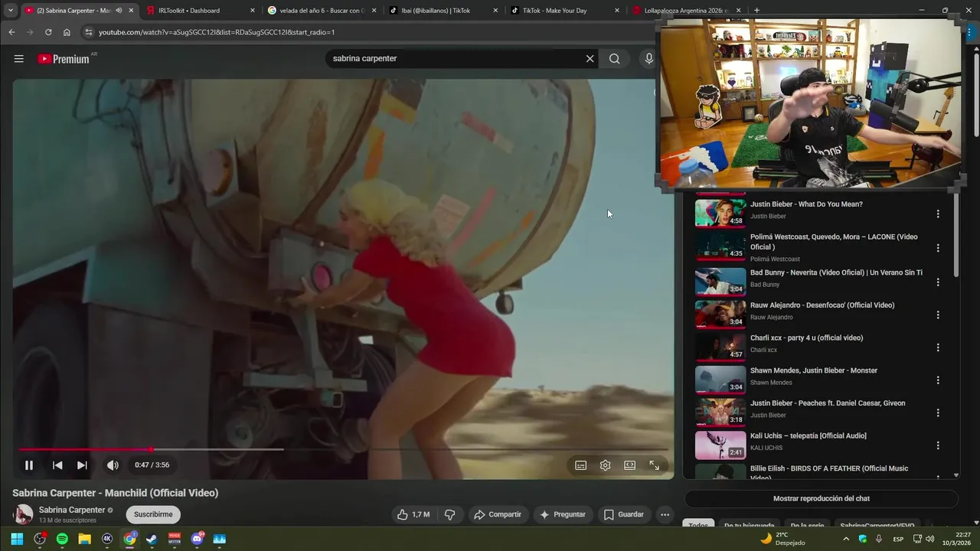Open thumbnail of Charli xcx party 4 u
The width and height of the screenshot is (980, 551).
point(720,347)
